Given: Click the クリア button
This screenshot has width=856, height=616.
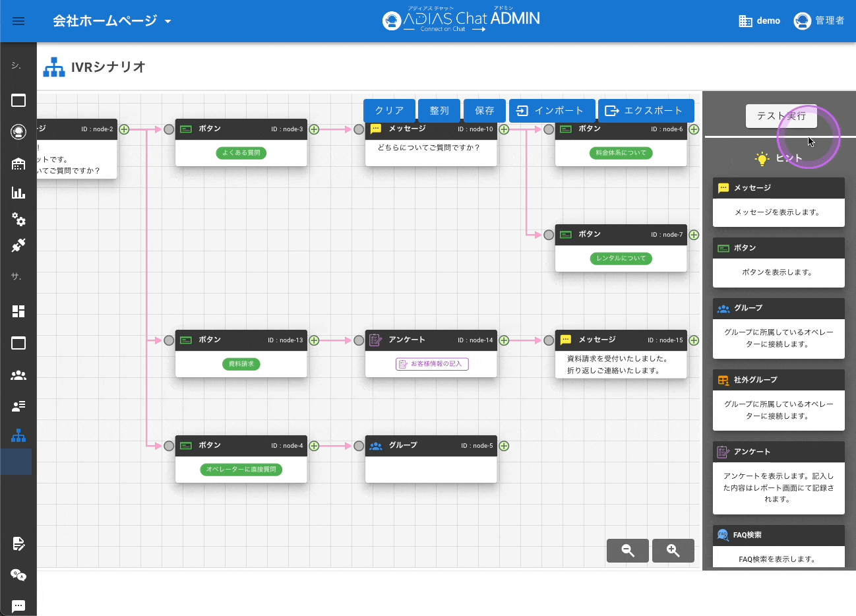Looking at the screenshot, I should [389, 111].
